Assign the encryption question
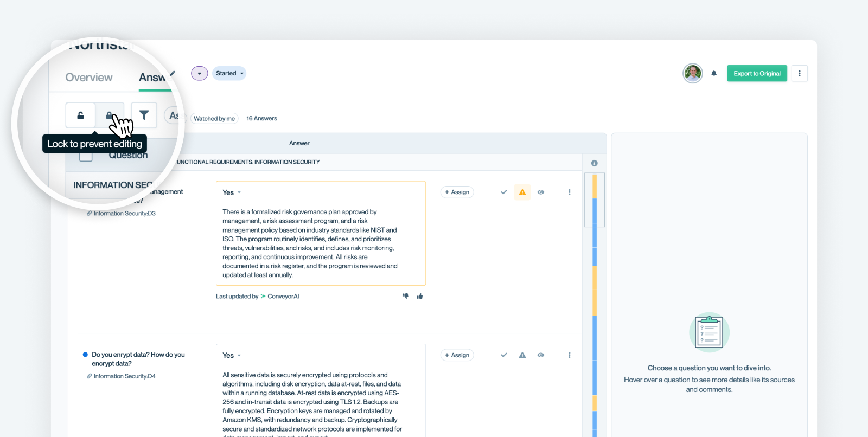The height and width of the screenshot is (437, 868). pyautogui.click(x=457, y=355)
